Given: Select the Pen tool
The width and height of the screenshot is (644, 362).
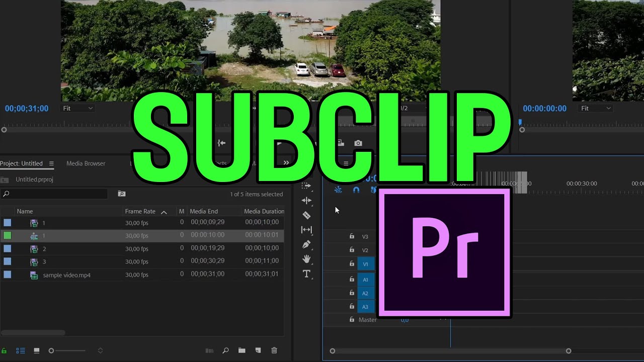Looking at the screenshot, I should [306, 244].
